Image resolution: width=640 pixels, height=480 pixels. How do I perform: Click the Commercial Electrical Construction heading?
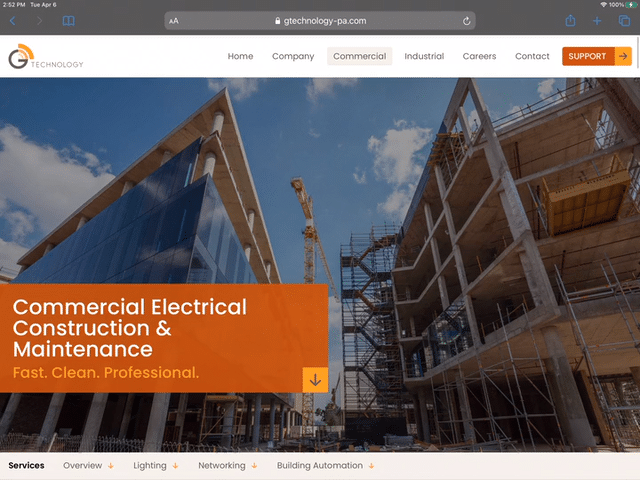tap(130, 328)
